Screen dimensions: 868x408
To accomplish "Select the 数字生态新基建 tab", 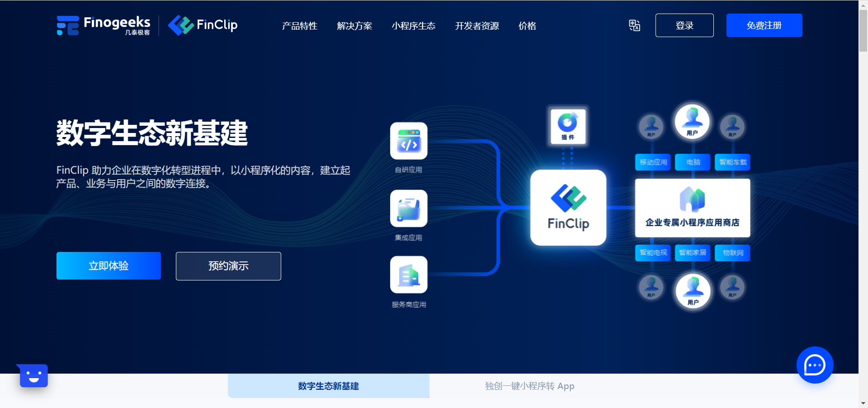I will 329,386.
